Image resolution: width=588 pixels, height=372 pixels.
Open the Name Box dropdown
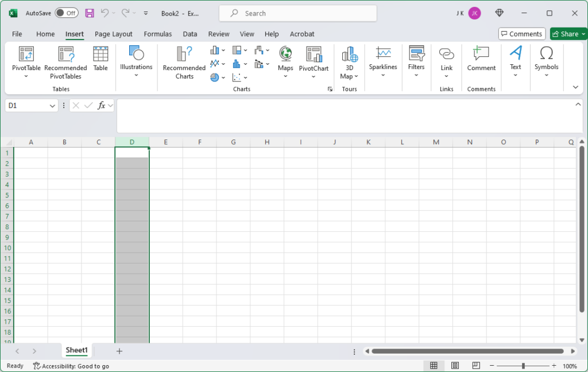[52, 105]
